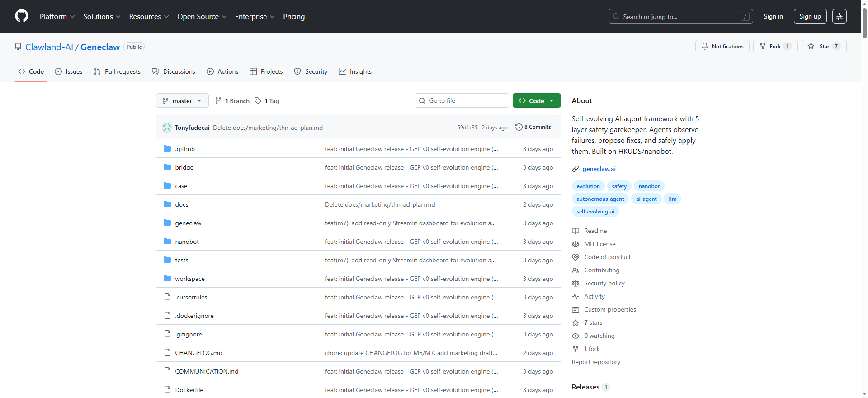The width and height of the screenshot is (868, 398).
Task: Click the 7 stars star icon
Action: click(576, 322)
